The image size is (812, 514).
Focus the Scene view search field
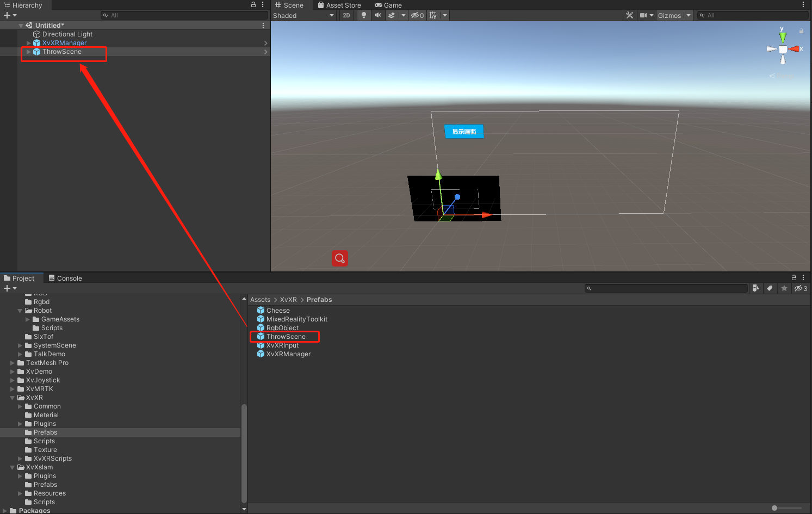753,15
